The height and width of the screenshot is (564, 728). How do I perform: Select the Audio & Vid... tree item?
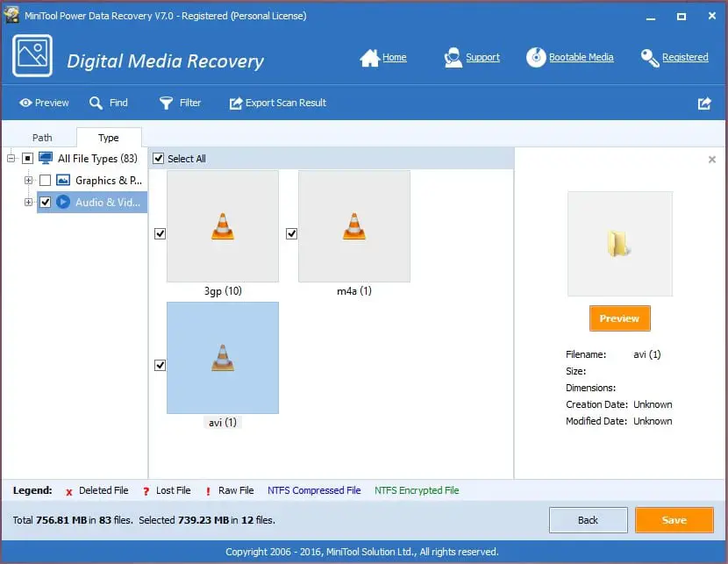[92, 202]
